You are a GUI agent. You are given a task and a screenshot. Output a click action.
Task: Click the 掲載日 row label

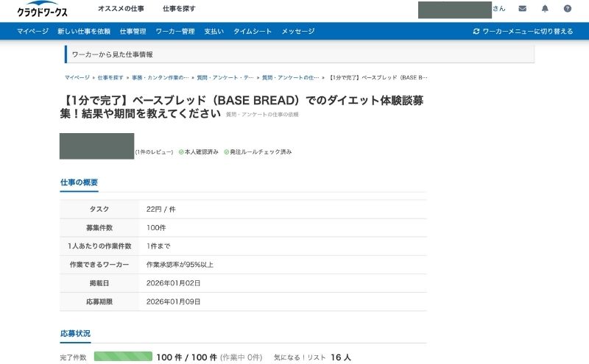tap(99, 283)
